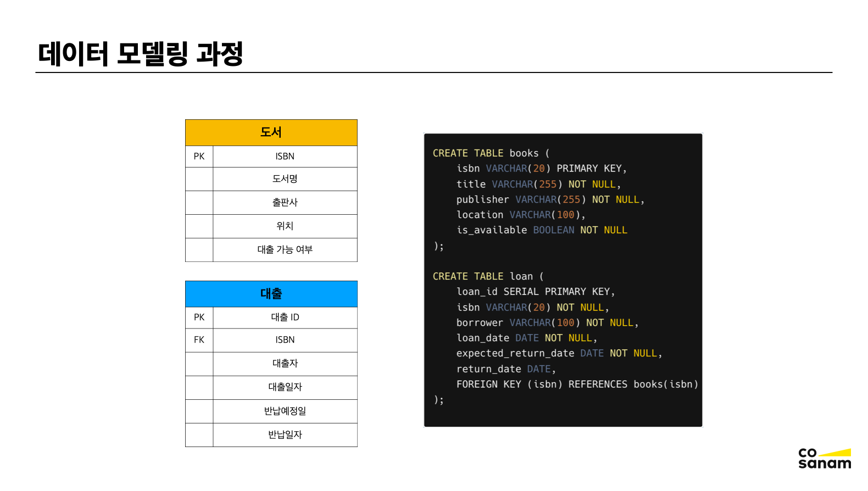Click the cosanam logo

[x=824, y=459]
